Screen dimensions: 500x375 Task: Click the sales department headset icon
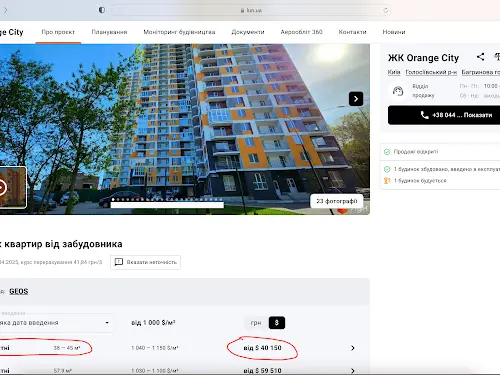(x=398, y=91)
